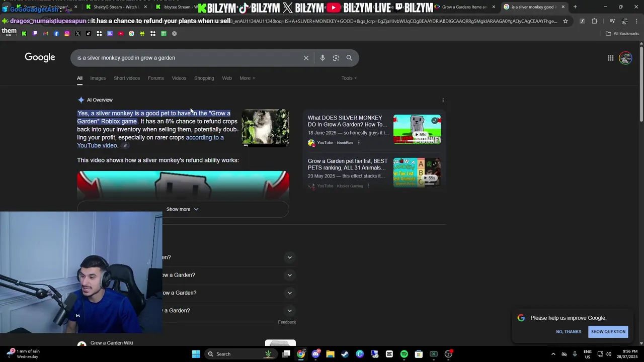The image size is (644, 362).
Task: Open search by image lens icon
Action: (x=336, y=58)
